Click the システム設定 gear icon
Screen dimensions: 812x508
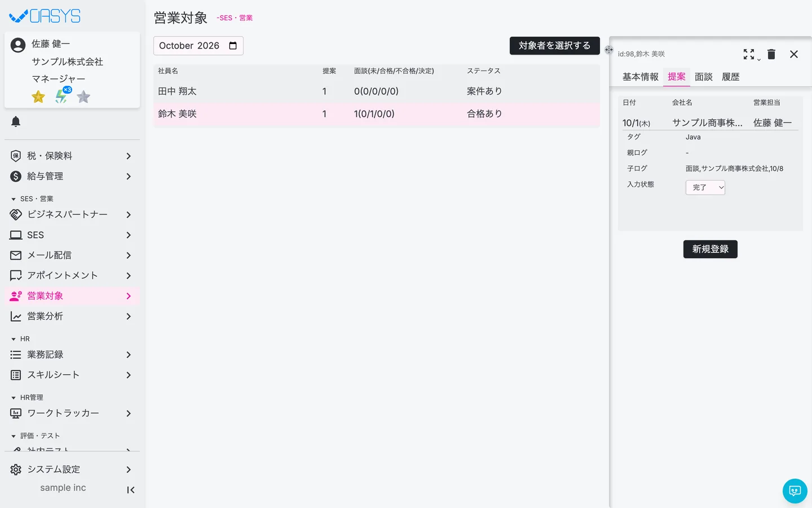16,470
